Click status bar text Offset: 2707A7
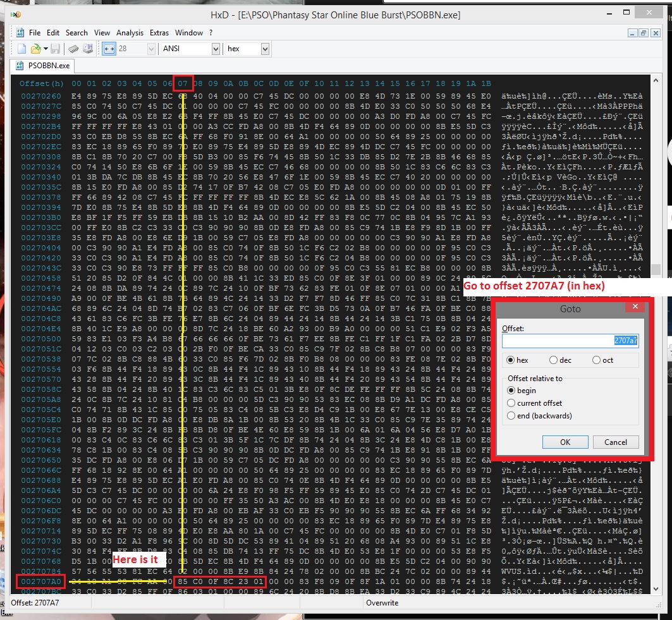 point(35,603)
